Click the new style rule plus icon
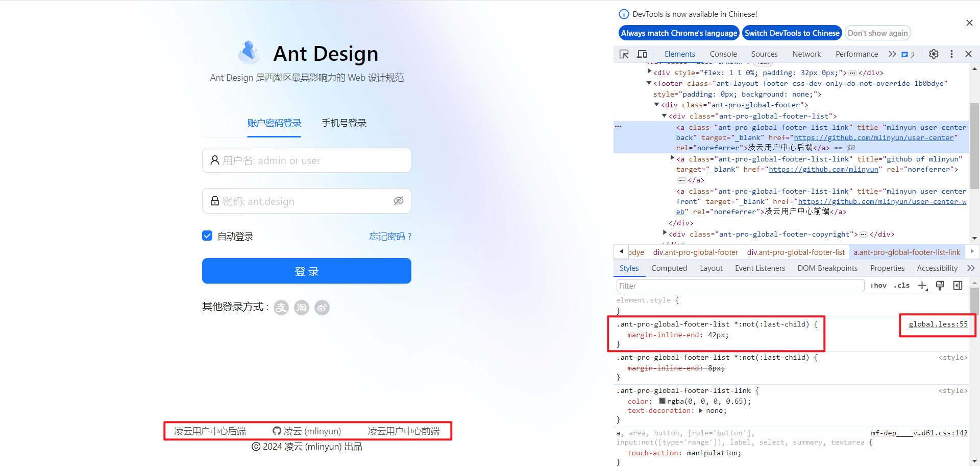 pyautogui.click(x=922, y=286)
